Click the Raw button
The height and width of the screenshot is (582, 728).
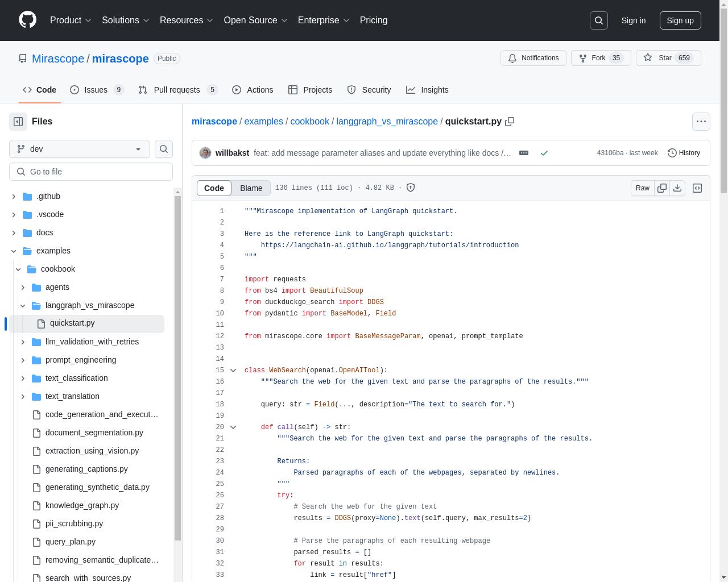click(x=643, y=188)
